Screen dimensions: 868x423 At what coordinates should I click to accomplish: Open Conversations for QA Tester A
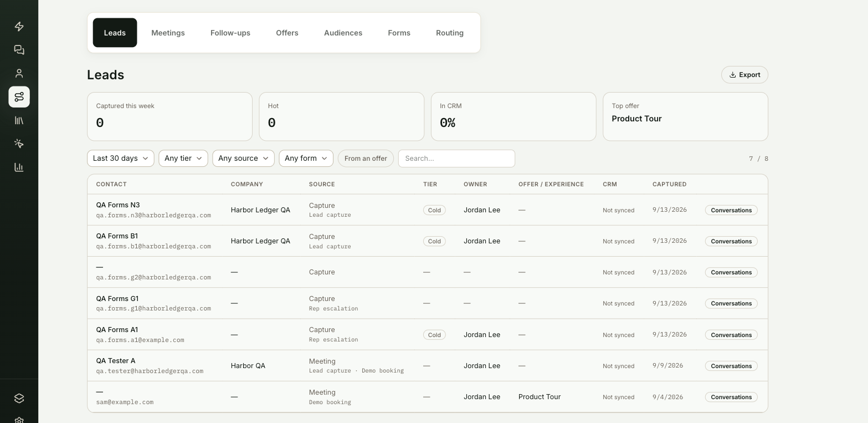click(x=731, y=366)
